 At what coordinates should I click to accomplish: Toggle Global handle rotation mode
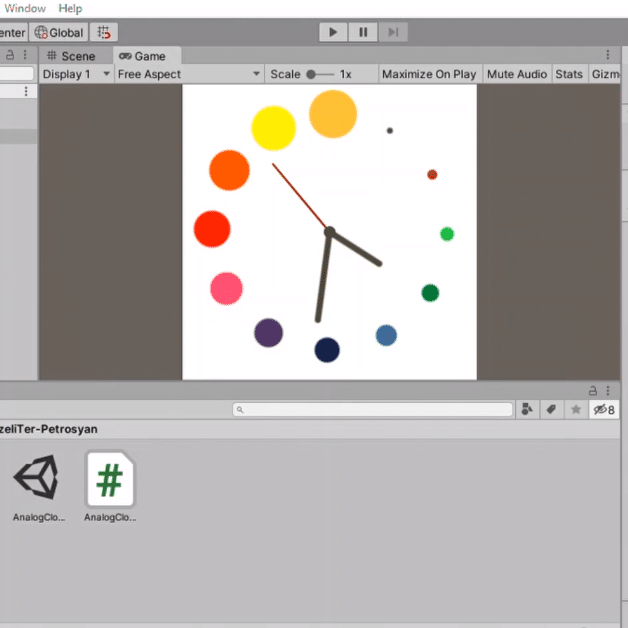[x=59, y=33]
